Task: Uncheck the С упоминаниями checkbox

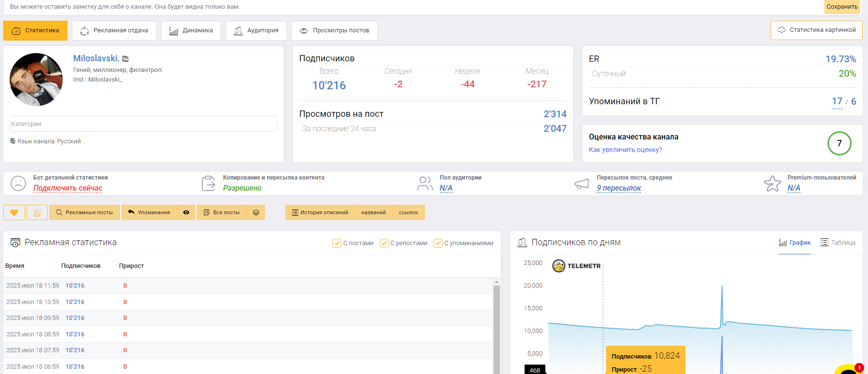Action: 438,243
